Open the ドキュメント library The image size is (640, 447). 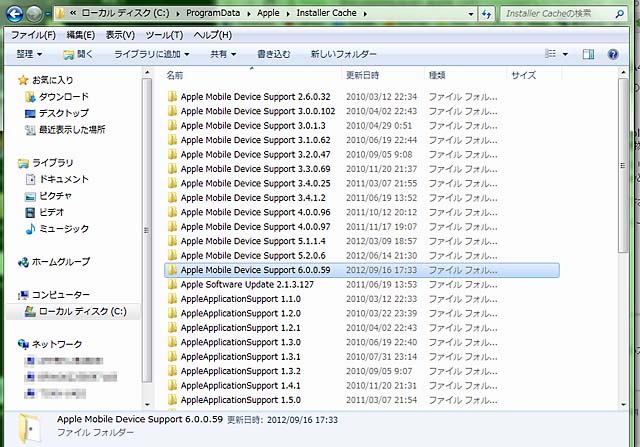(57, 179)
